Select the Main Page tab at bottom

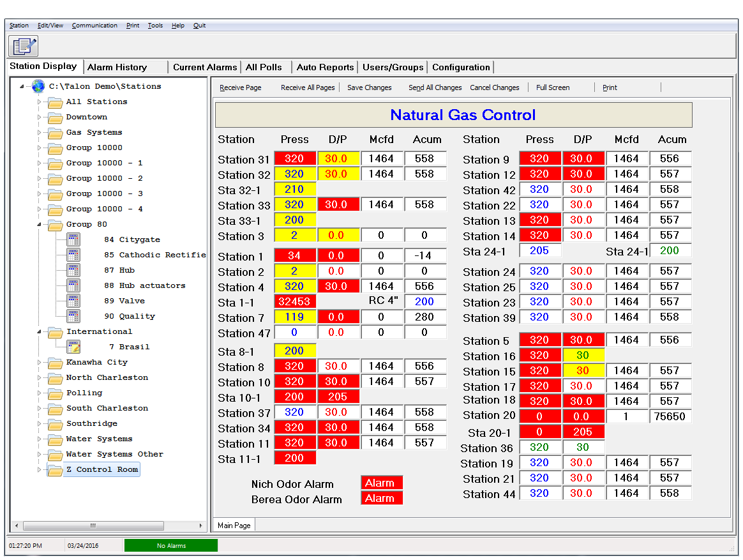tap(234, 526)
